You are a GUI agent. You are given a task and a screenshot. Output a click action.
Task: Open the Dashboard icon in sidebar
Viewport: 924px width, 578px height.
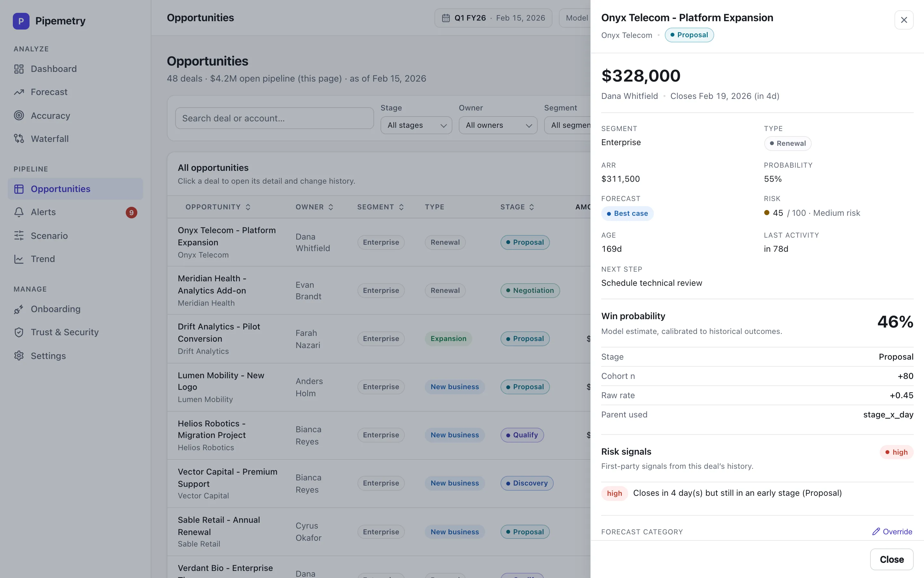click(x=19, y=69)
